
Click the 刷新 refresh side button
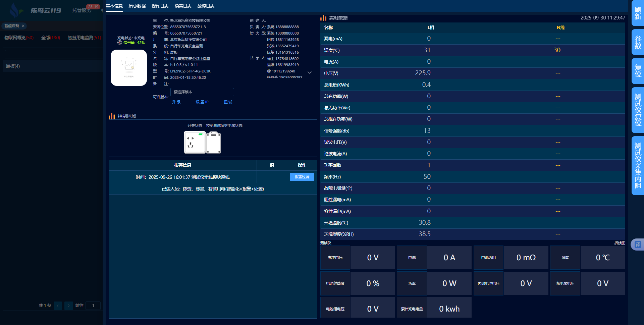point(638,13)
